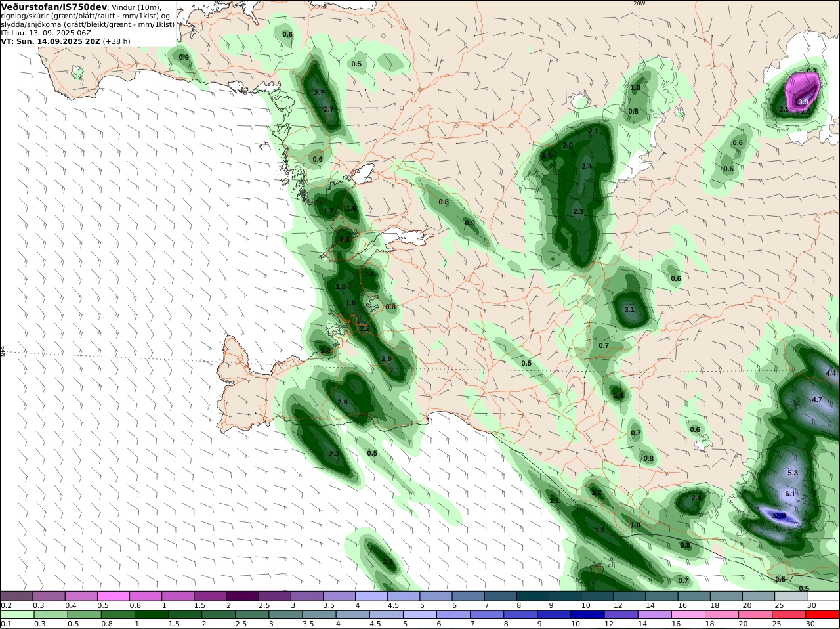Click the near-white snow legend swatch at 25
Image resolution: width=840 pixels, height=629 pixels.
point(791,596)
